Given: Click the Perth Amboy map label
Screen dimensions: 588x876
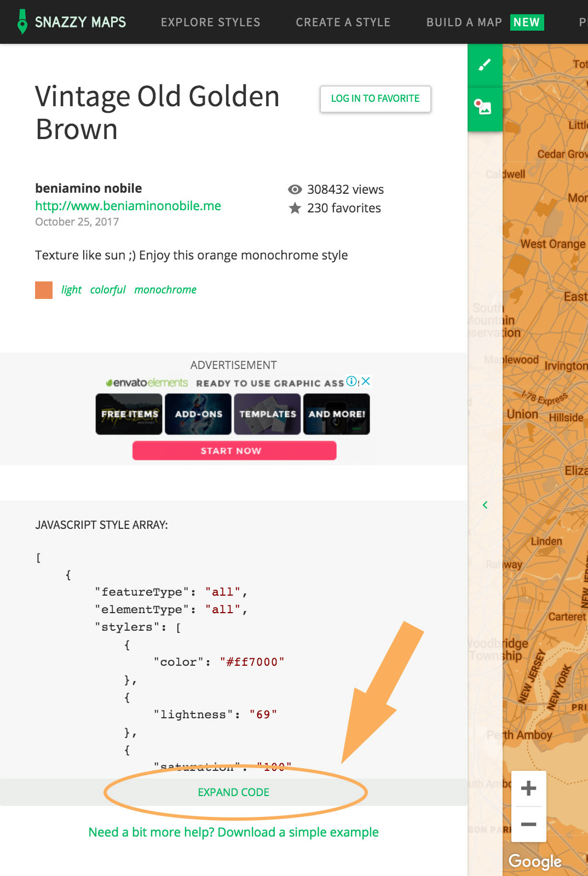Looking at the screenshot, I should pos(520,735).
